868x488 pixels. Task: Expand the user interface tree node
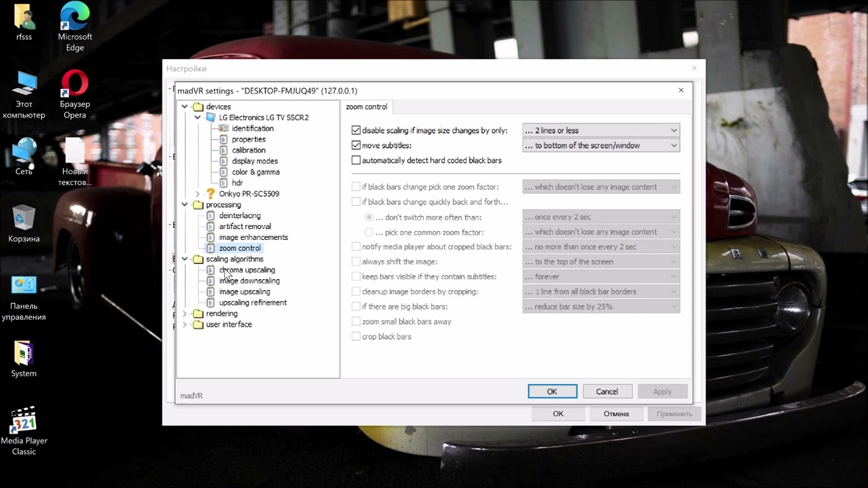pos(184,325)
